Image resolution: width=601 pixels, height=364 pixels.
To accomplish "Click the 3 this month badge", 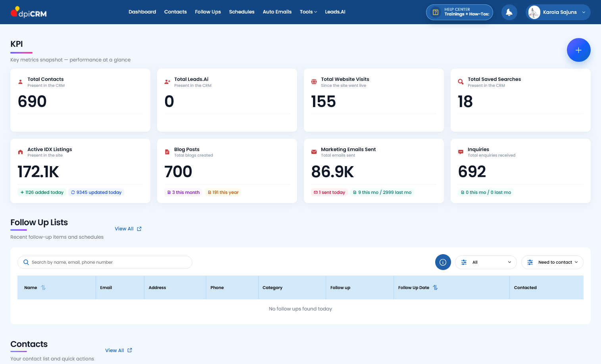I will pos(183,192).
